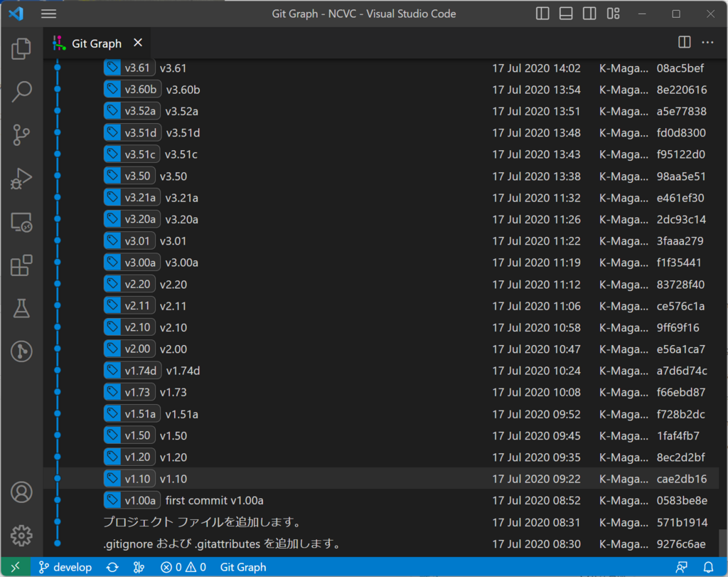Image resolution: width=728 pixels, height=577 pixels.
Task: Open the Extensions view
Action: pyautogui.click(x=21, y=265)
